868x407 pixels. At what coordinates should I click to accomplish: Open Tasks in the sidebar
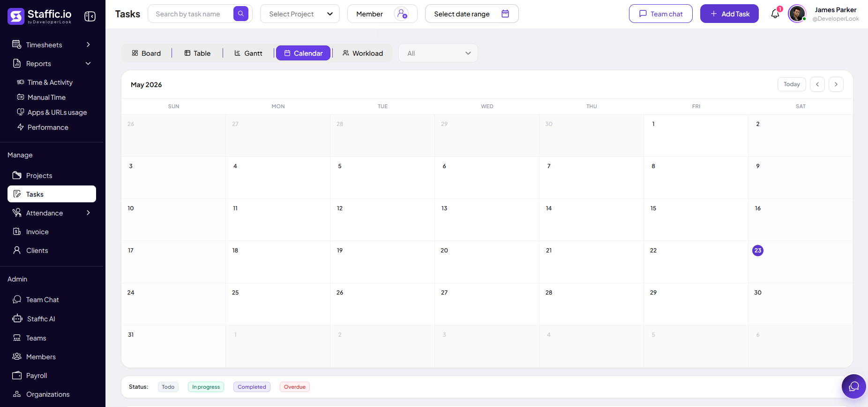click(x=52, y=194)
